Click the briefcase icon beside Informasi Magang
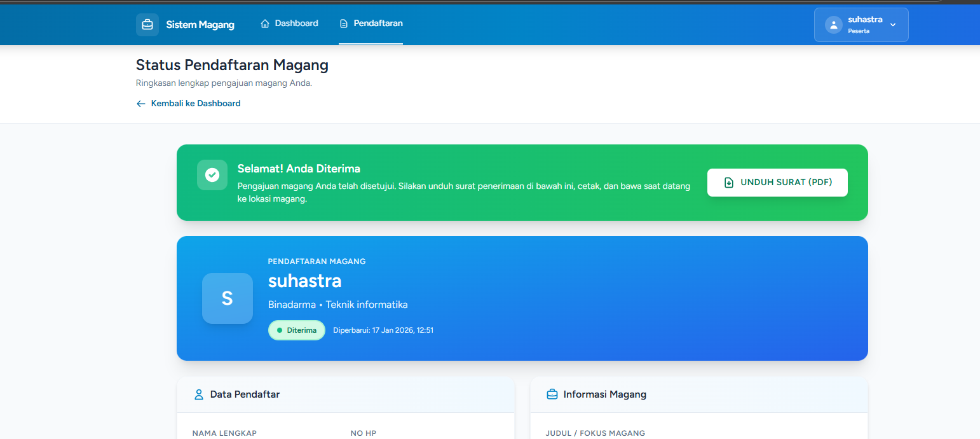 point(552,394)
